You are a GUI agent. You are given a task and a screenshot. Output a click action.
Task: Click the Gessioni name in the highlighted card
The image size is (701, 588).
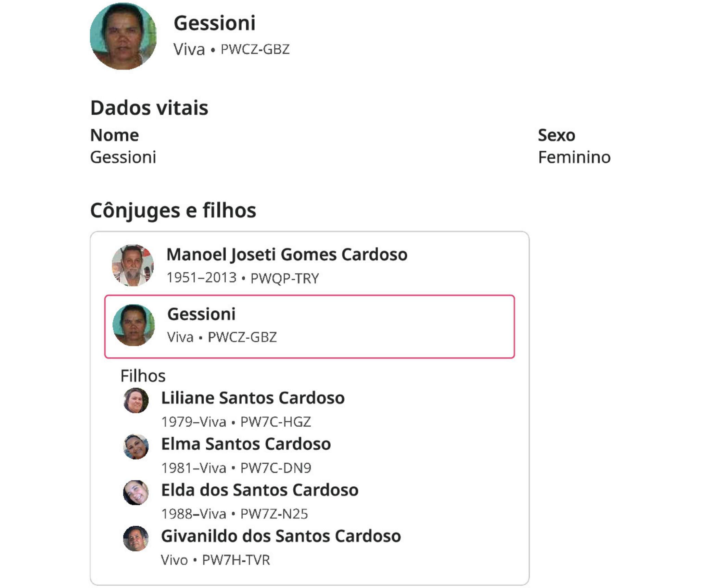coord(201,314)
